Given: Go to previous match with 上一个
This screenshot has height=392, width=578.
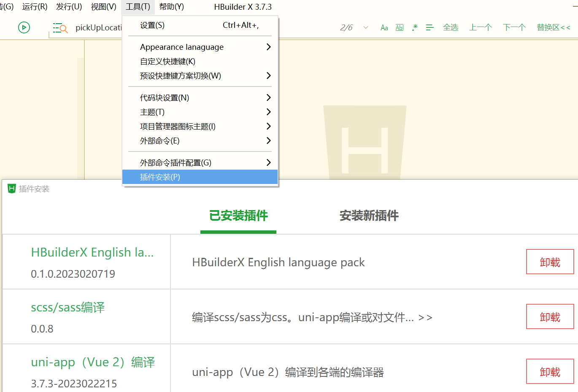Looking at the screenshot, I should [x=481, y=28].
